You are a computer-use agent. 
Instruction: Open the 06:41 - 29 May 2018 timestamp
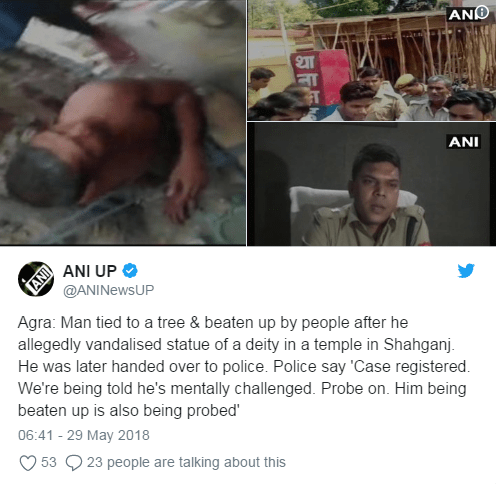(84, 435)
